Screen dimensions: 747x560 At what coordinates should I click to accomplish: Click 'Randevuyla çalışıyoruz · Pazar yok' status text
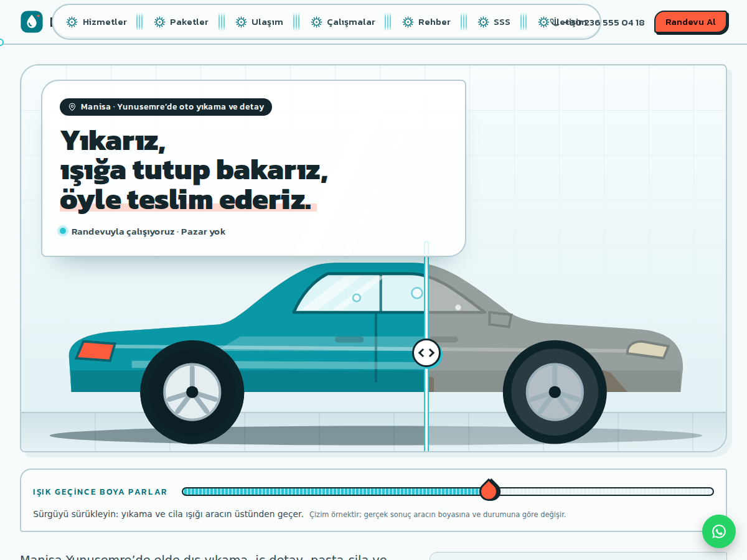(148, 231)
